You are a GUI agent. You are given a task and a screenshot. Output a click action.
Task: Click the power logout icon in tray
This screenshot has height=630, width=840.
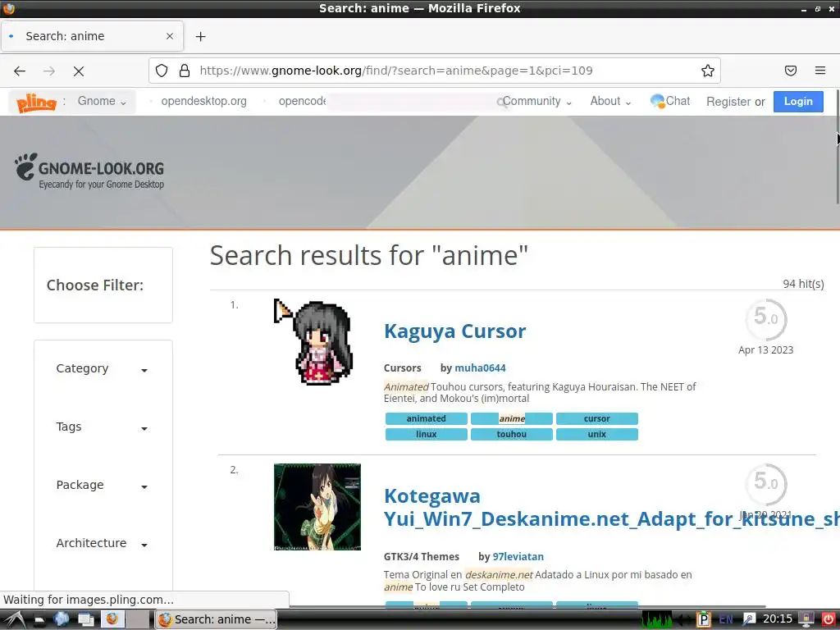tap(829, 619)
